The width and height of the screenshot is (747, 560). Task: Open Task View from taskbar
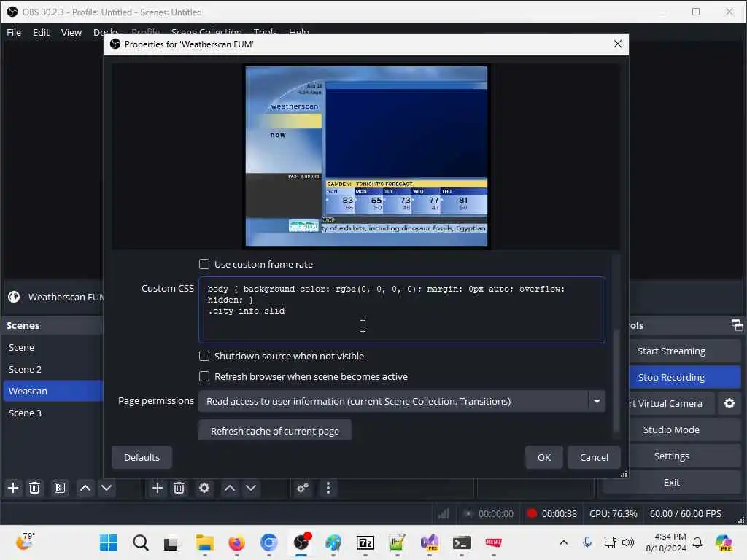(x=171, y=542)
